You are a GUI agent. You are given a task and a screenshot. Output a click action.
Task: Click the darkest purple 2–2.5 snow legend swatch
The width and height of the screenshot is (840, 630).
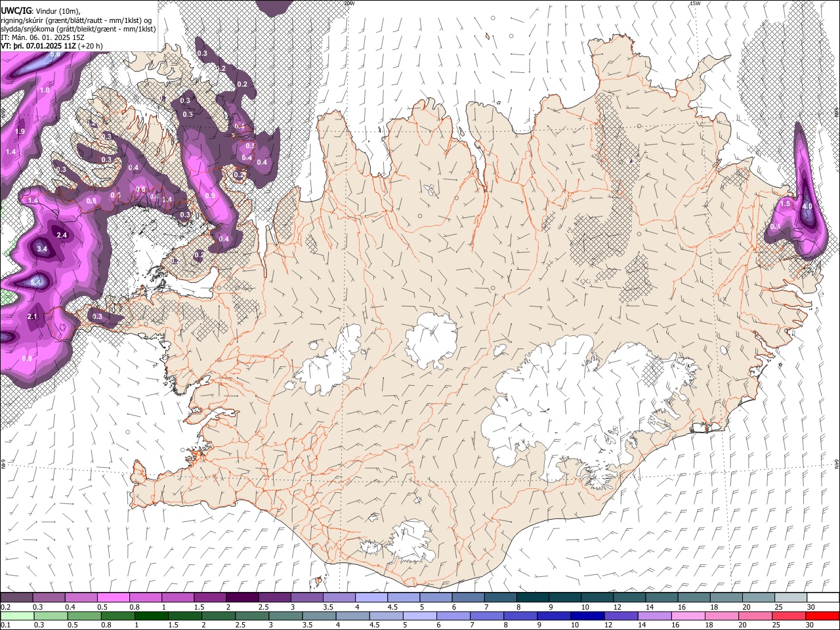[x=241, y=598]
